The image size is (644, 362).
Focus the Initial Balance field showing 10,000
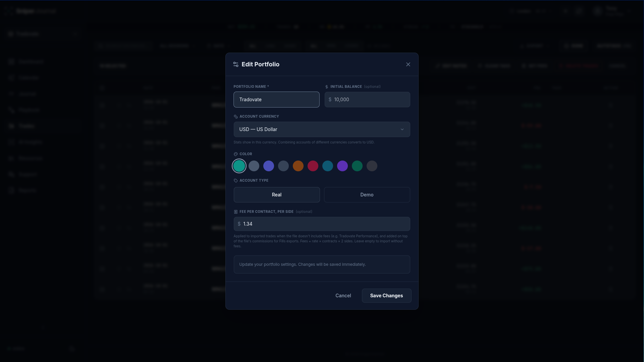367,100
